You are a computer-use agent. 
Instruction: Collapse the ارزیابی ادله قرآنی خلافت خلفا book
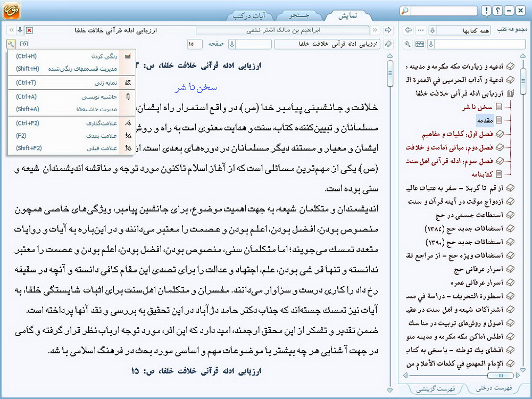coord(510,94)
